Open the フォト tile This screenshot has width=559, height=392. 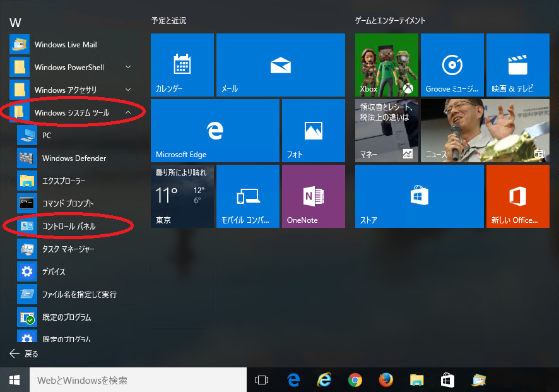[314, 131]
